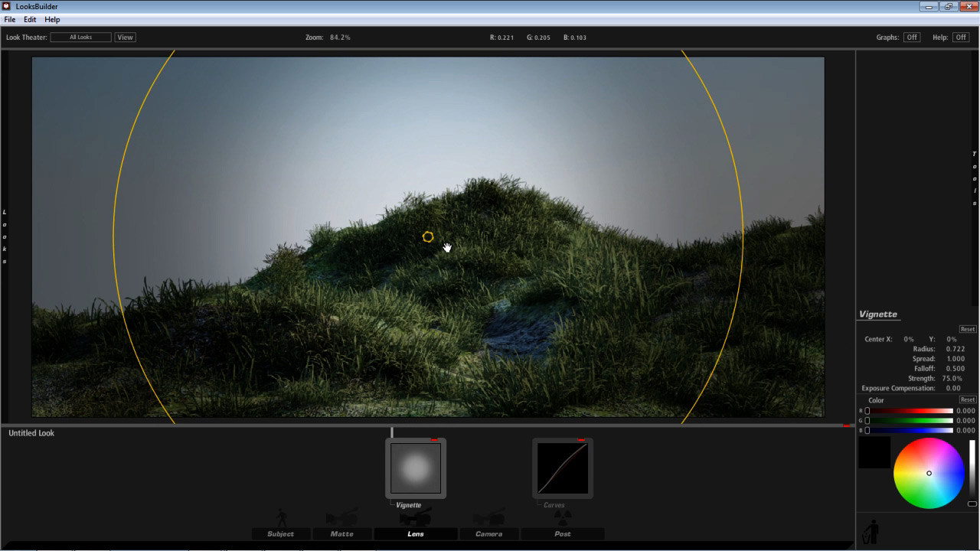Expand the Tools side drawer

(x=975, y=179)
